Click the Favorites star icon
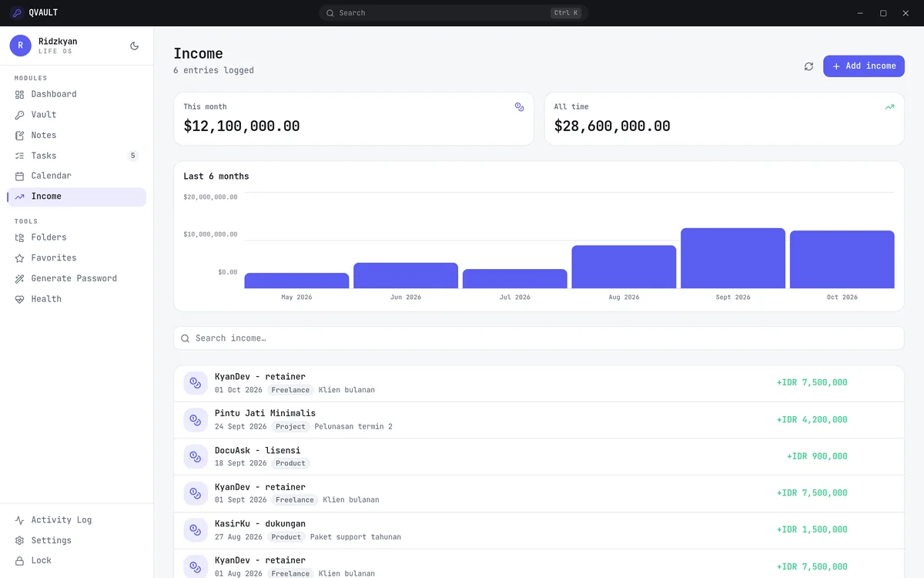Viewport: 924px width, 578px height. [x=20, y=258]
